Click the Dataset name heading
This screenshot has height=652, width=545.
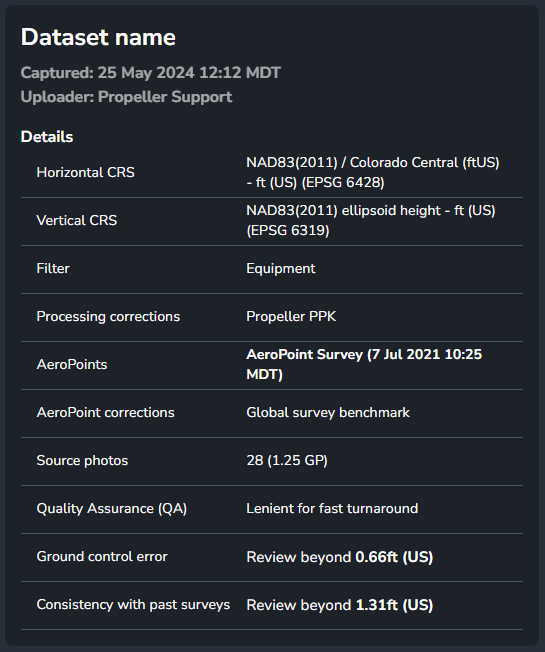coord(98,37)
